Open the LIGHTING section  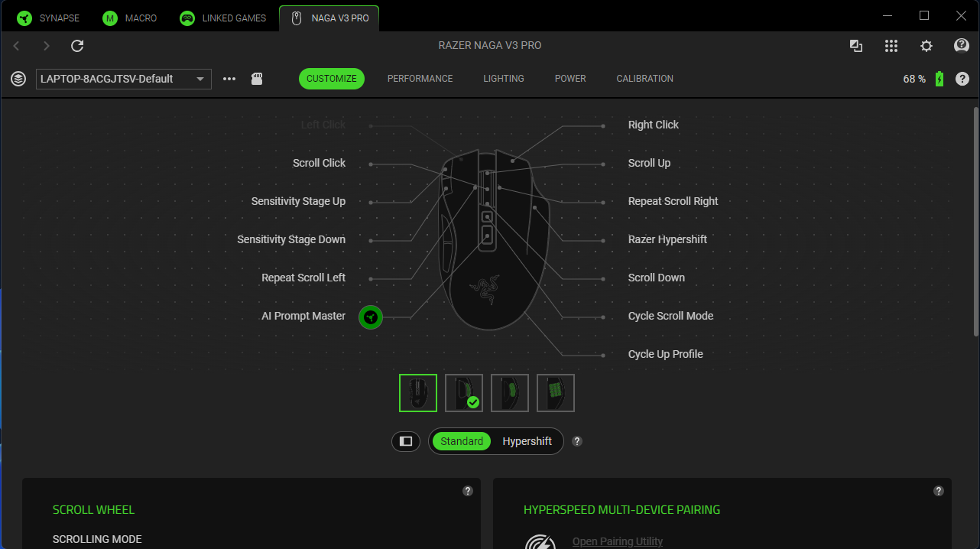pos(504,79)
